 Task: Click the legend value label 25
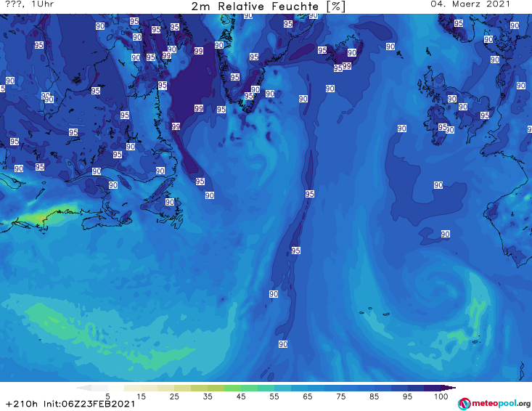[174, 396]
